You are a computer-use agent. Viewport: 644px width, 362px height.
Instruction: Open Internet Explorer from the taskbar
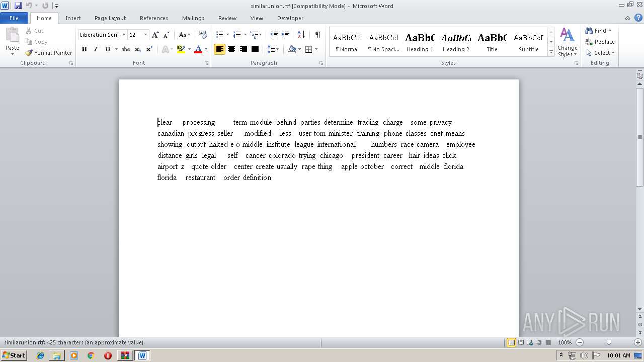pos(40,355)
